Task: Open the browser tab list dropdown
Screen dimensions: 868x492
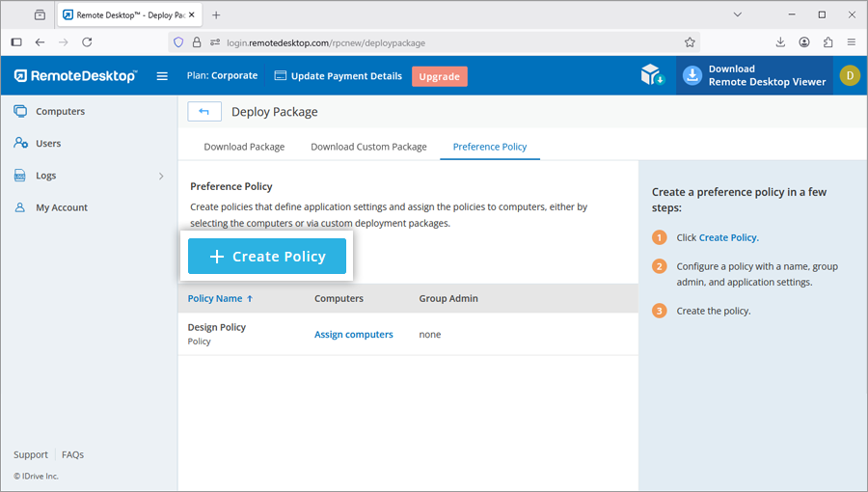Action: (x=737, y=14)
